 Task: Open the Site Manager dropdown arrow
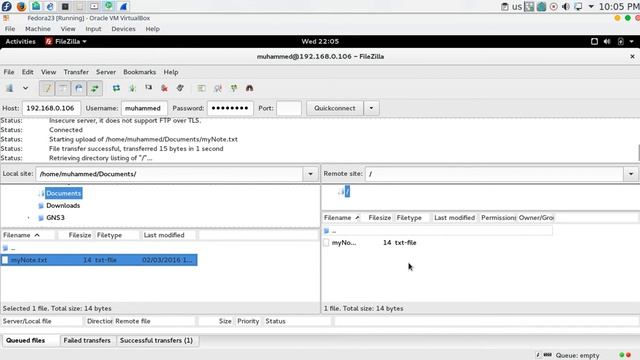(x=25, y=88)
